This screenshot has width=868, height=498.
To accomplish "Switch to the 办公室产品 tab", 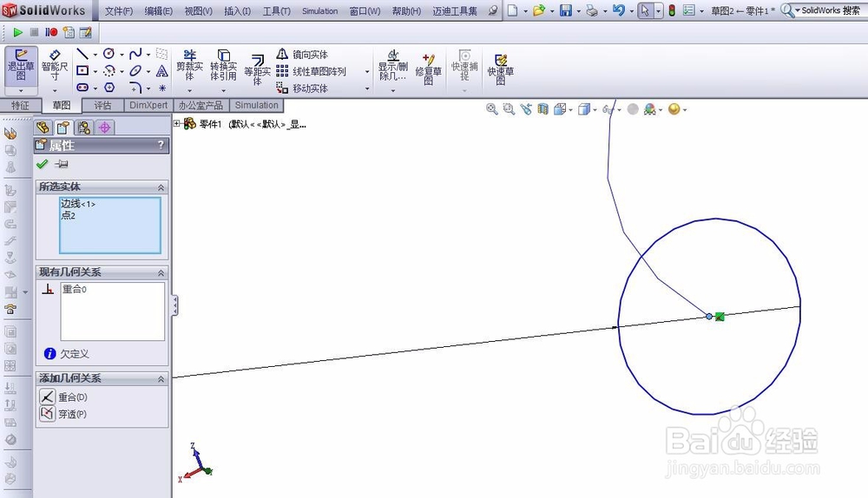I will (x=201, y=105).
